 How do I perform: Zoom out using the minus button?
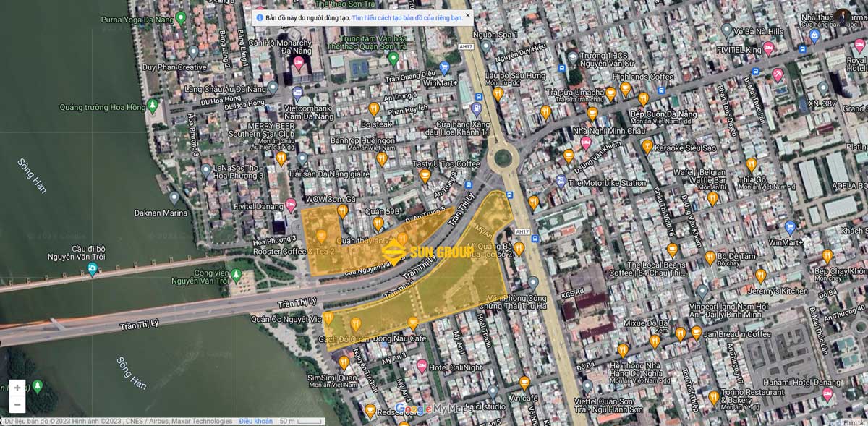[17, 404]
